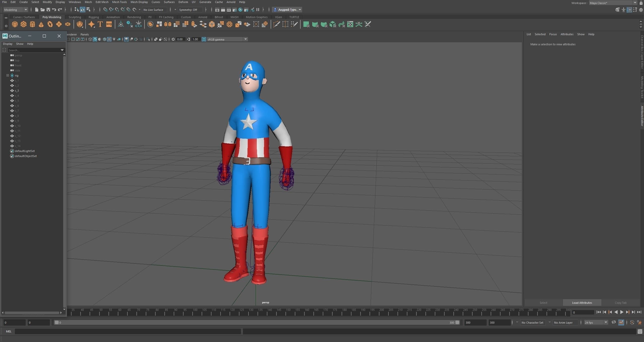This screenshot has width=644, height=342.
Task: Toggle the loop playback icon
Action: click(x=614, y=322)
